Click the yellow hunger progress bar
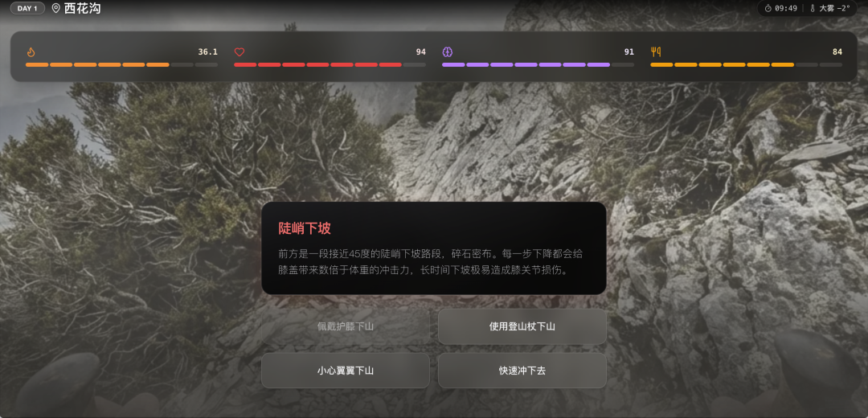The height and width of the screenshot is (418, 868). coord(746,64)
